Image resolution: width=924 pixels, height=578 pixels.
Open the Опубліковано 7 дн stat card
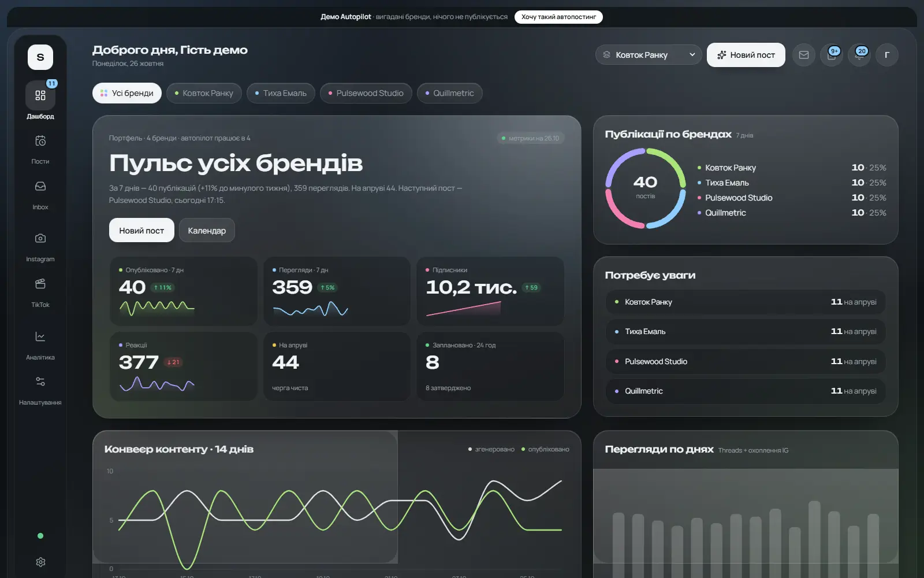(184, 291)
